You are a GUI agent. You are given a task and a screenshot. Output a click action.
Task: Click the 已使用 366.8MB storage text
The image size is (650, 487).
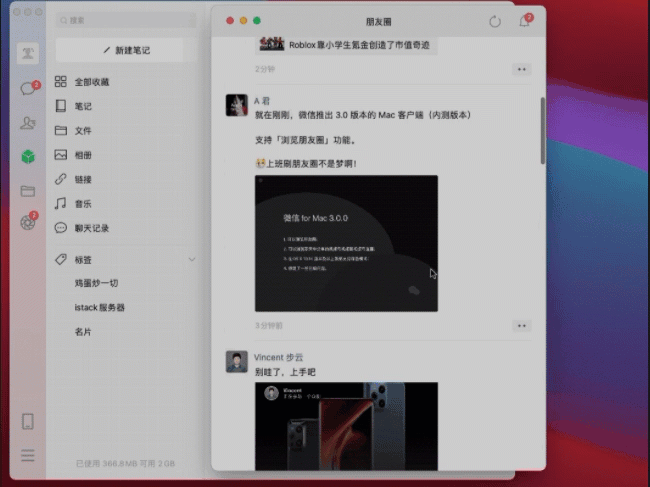coord(126,463)
